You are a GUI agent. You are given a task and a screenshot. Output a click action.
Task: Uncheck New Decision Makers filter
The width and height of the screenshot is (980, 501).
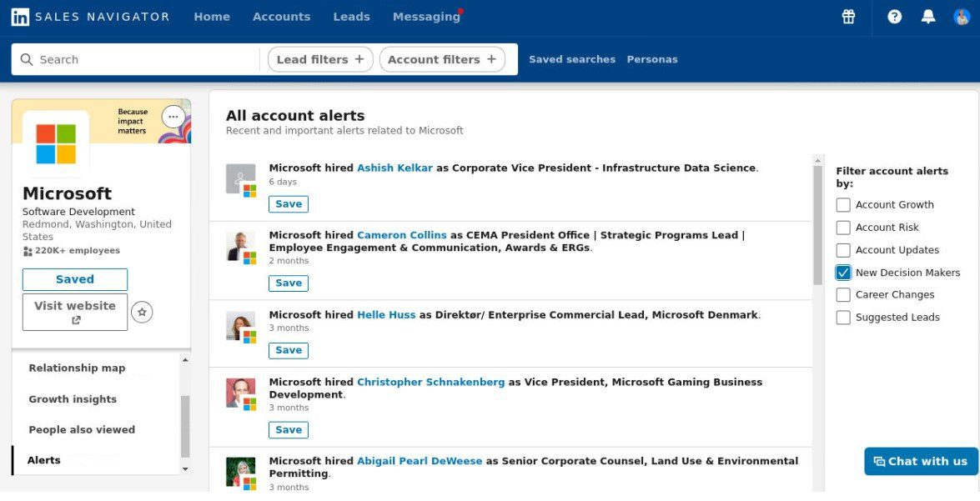[x=843, y=273]
